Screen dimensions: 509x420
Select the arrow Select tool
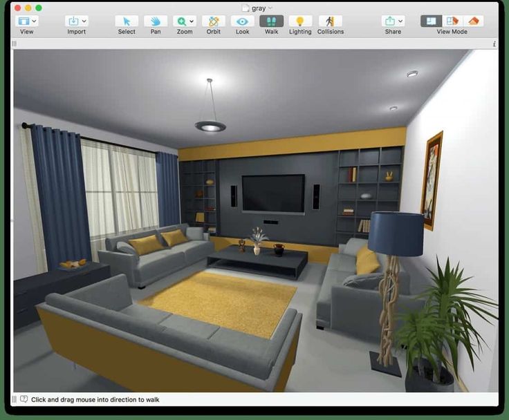tap(127, 21)
